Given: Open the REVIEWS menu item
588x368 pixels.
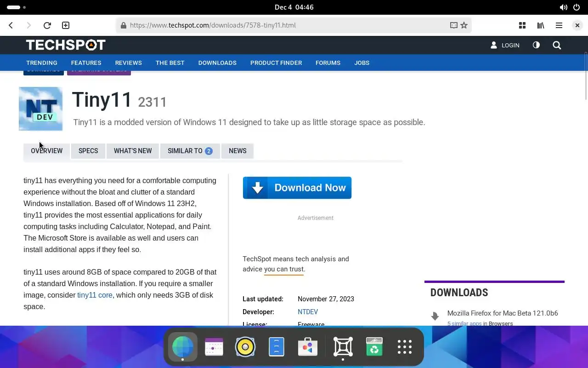Looking at the screenshot, I should click(128, 63).
